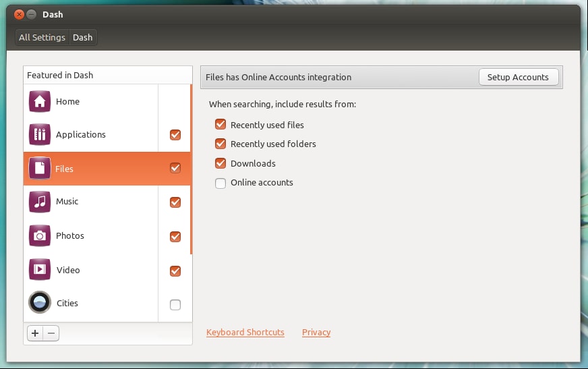Select the Home row label
588x369 pixels.
point(67,102)
